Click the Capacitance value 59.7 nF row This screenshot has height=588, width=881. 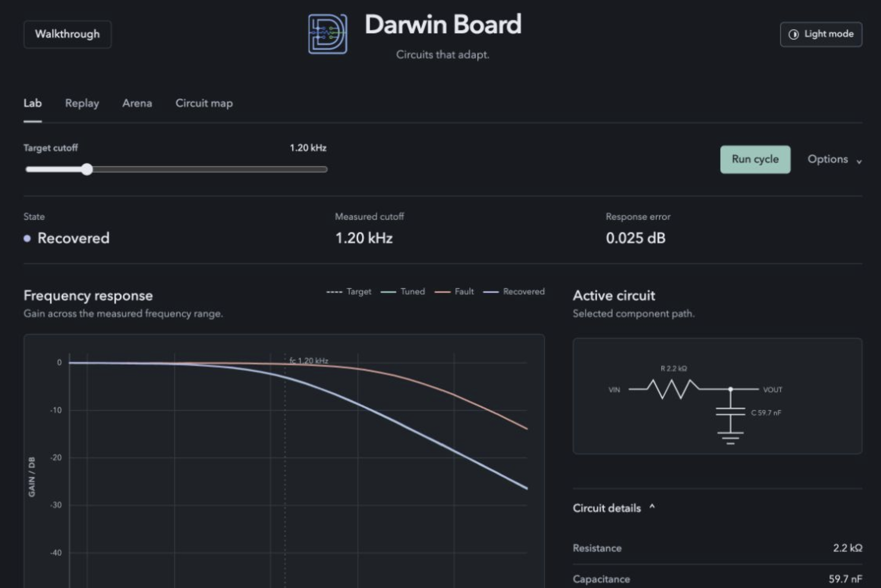(x=717, y=579)
